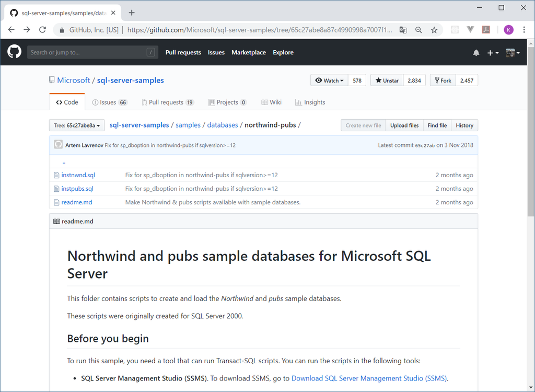Image resolution: width=535 pixels, height=392 pixels.
Task: Open notifications bell icon
Action: tap(476, 53)
